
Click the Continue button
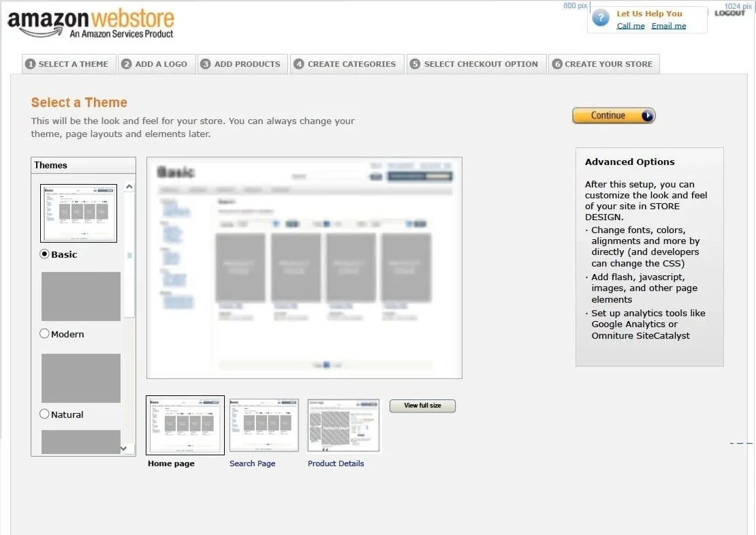click(614, 116)
